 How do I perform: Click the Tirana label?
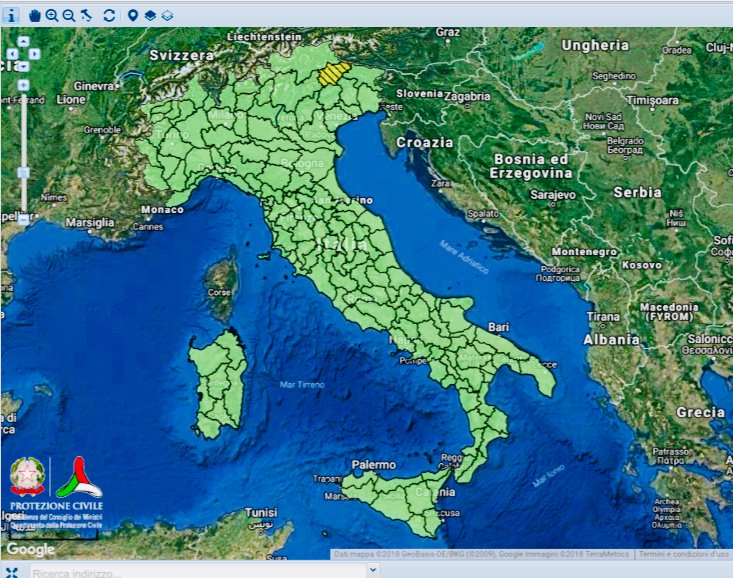pos(603,317)
